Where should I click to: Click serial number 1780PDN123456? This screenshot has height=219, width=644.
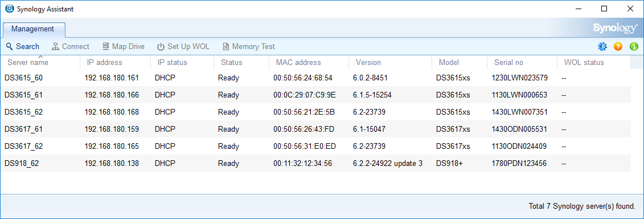tap(519, 164)
